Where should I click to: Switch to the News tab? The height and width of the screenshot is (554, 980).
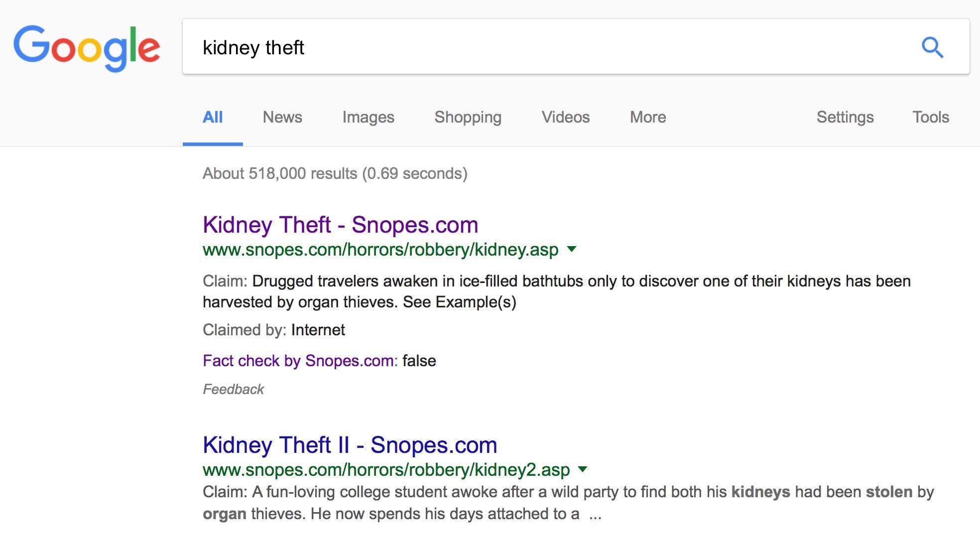(x=282, y=117)
